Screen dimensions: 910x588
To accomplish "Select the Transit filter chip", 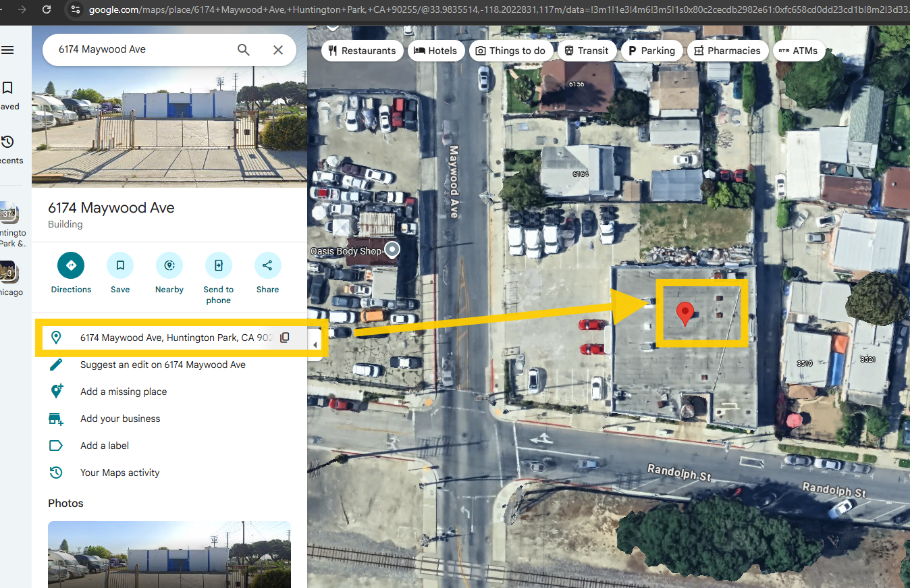I will coord(586,51).
